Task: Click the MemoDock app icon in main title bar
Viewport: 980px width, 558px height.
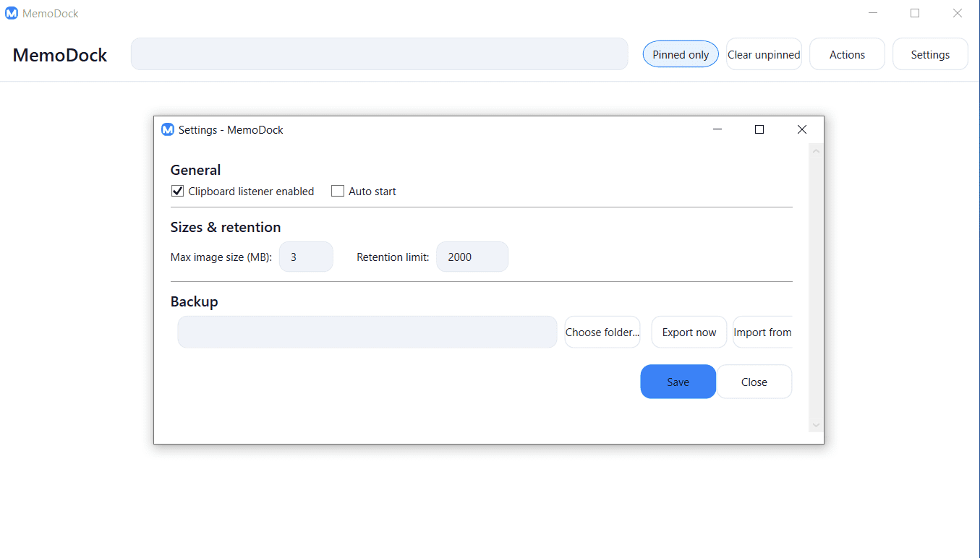Action: click(x=12, y=13)
